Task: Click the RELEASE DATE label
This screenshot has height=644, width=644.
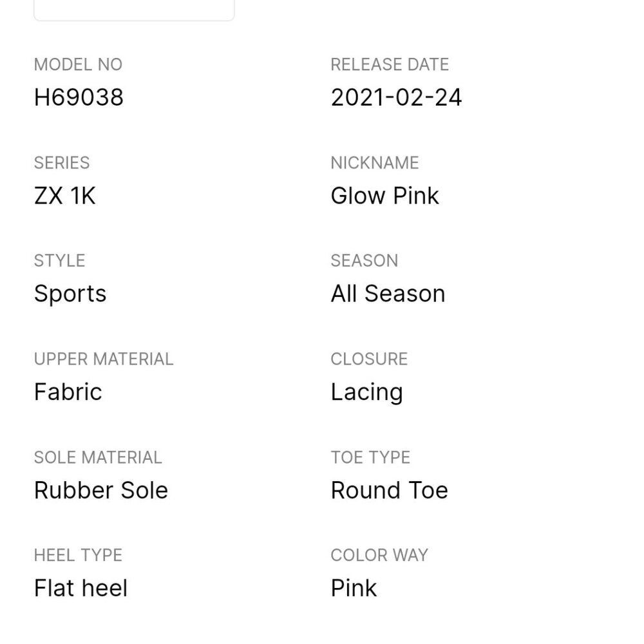Action: click(x=390, y=64)
